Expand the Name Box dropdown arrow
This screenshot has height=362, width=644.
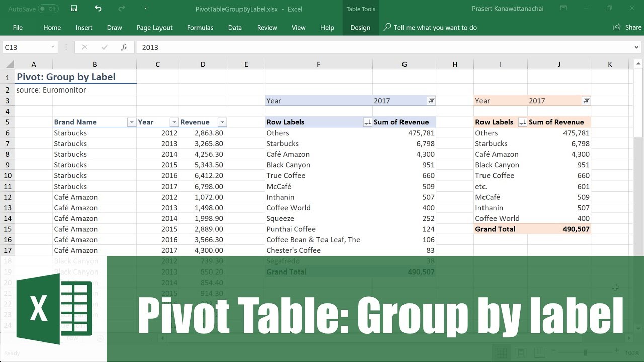point(53,47)
